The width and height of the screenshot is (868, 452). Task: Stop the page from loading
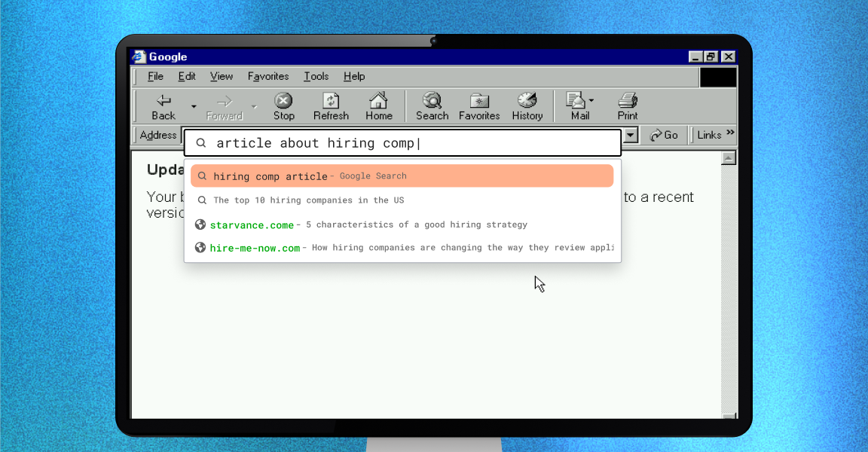[283, 107]
